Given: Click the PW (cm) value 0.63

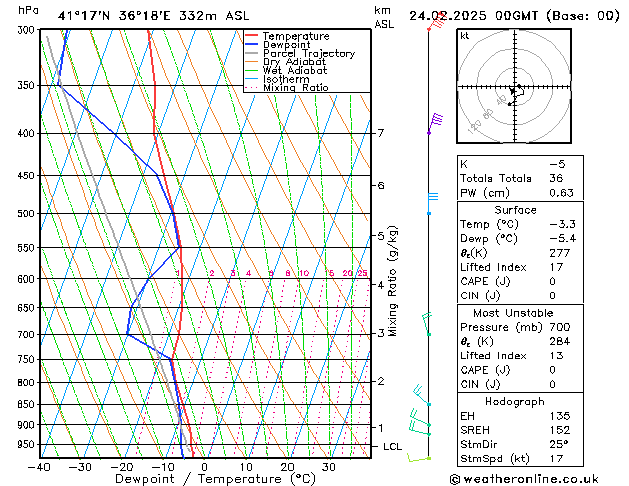Looking at the screenshot, I should click(x=561, y=193).
